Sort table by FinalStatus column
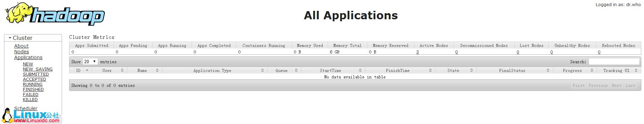Viewport: 644px width, 124px height. click(515, 71)
